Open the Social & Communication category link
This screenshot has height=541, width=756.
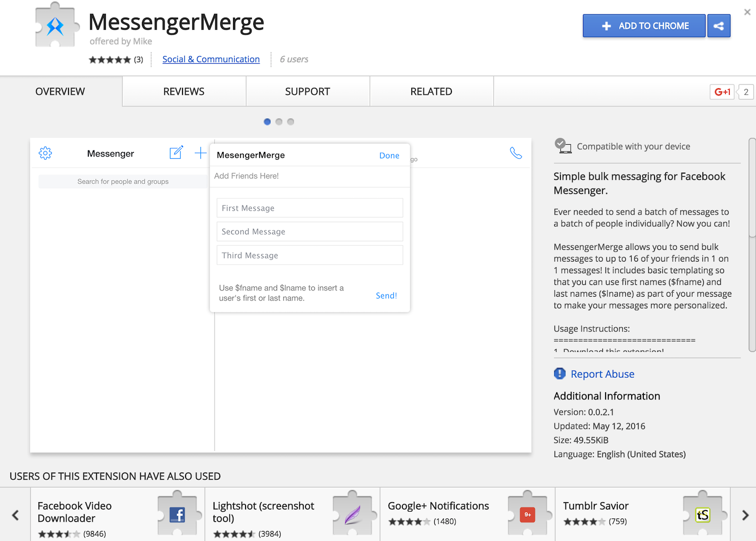pyautogui.click(x=211, y=59)
